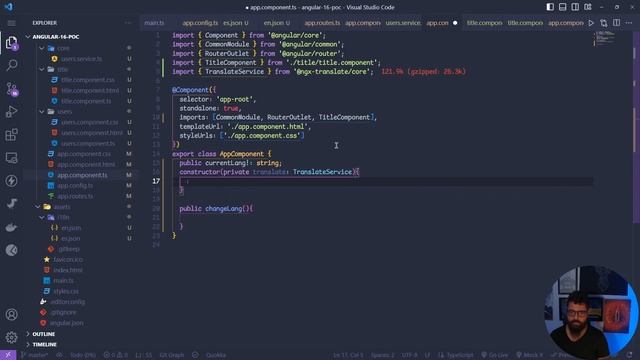The width and height of the screenshot is (640, 360).
Task: Open the Search view in activity bar
Action: coord(11,65)
